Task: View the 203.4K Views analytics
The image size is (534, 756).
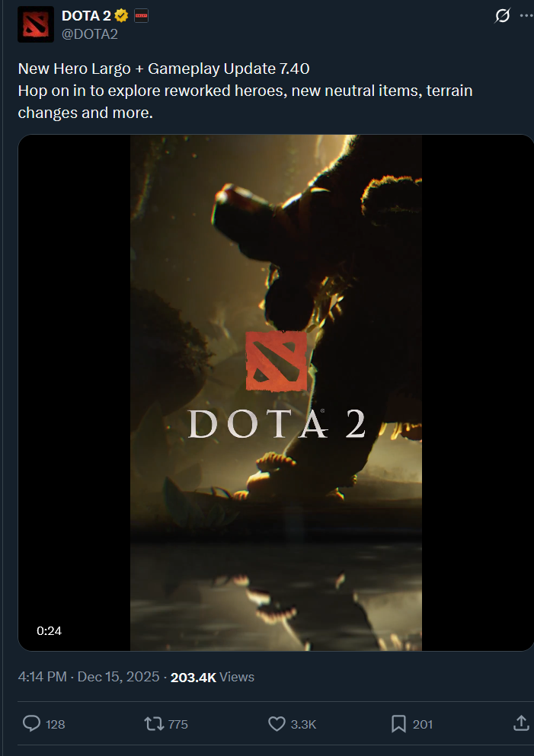Action: point(213,677)
